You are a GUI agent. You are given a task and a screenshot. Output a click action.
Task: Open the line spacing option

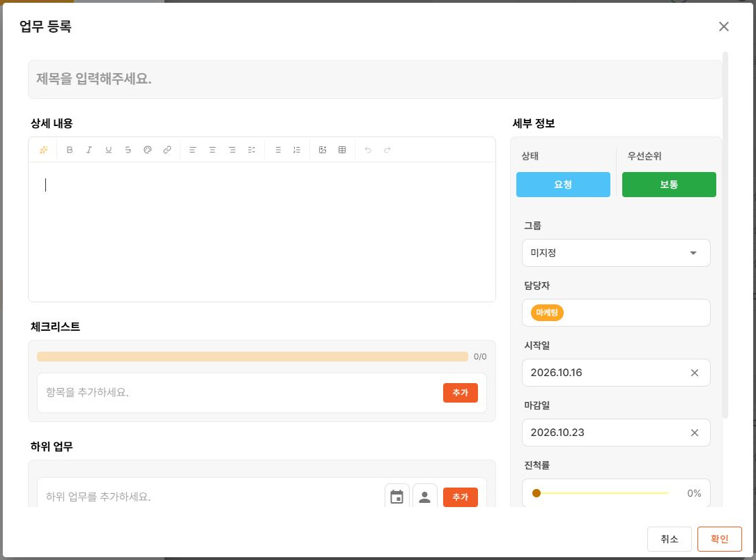pos(252,150)
